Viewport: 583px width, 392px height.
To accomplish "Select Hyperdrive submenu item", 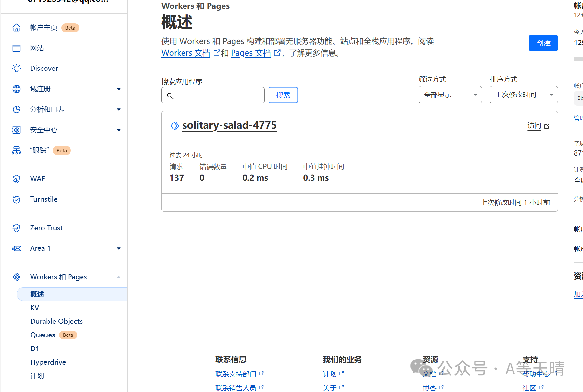I will click(48, 362).
